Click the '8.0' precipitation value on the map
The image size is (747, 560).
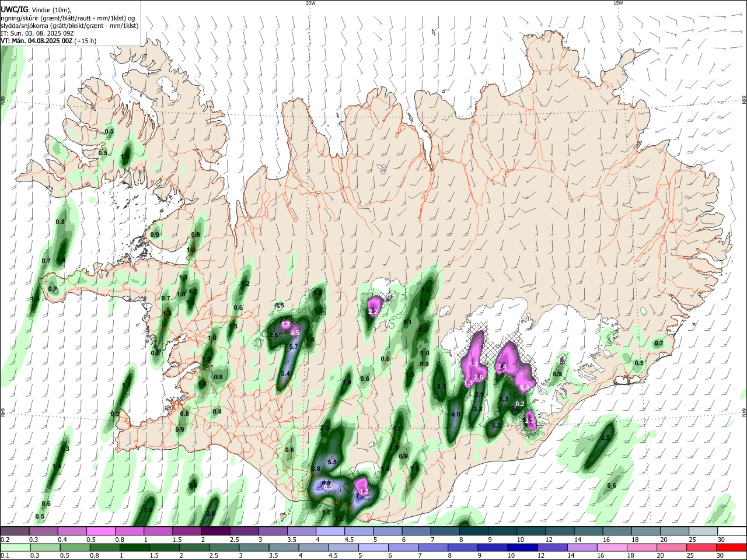(327, 483)
